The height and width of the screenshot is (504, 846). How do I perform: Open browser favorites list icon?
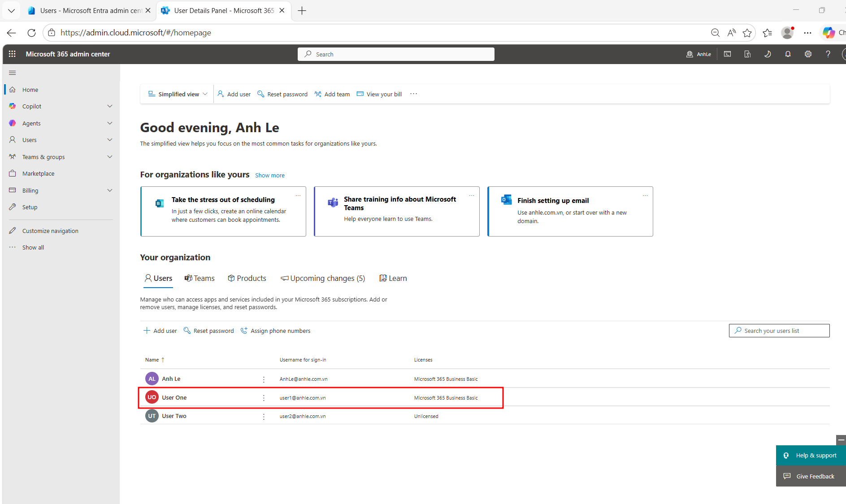point(767,33)
